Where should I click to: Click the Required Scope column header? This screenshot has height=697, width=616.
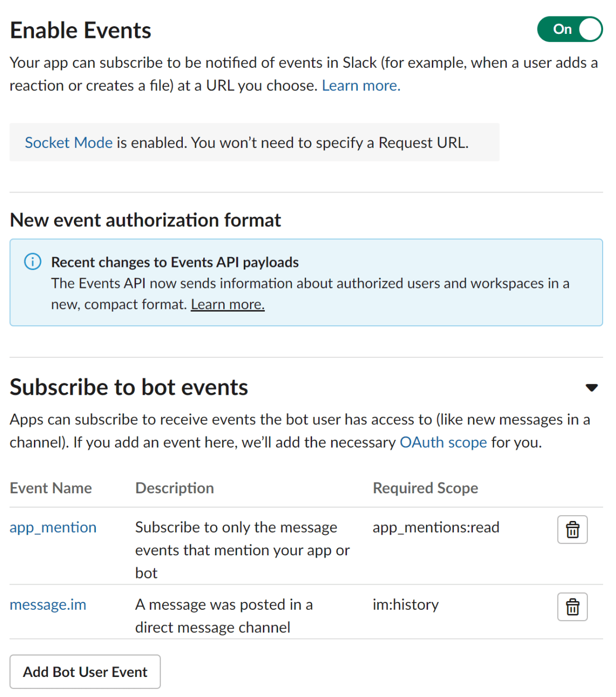tap(426, 488)
